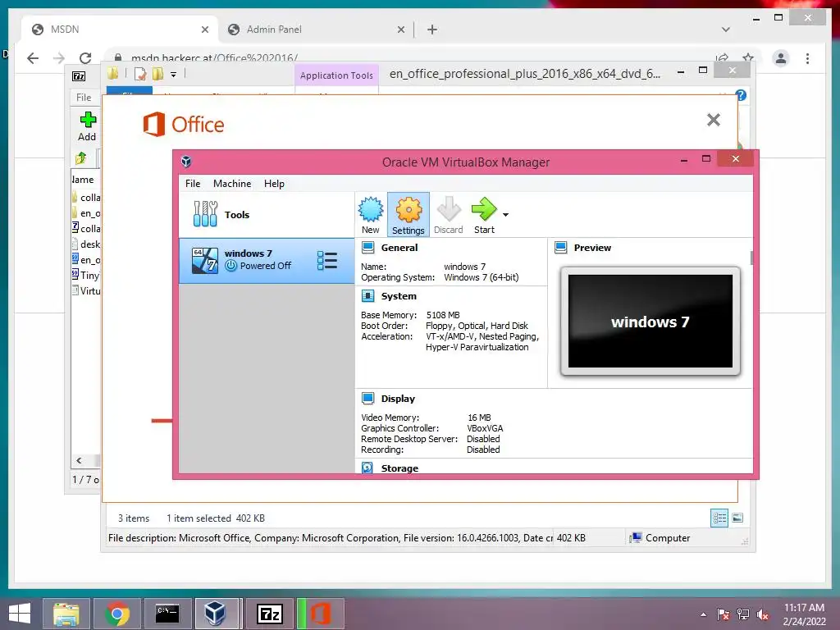
Task: Select the Tiny item in 7-Zip list
Action: click(x=85, y=276)
